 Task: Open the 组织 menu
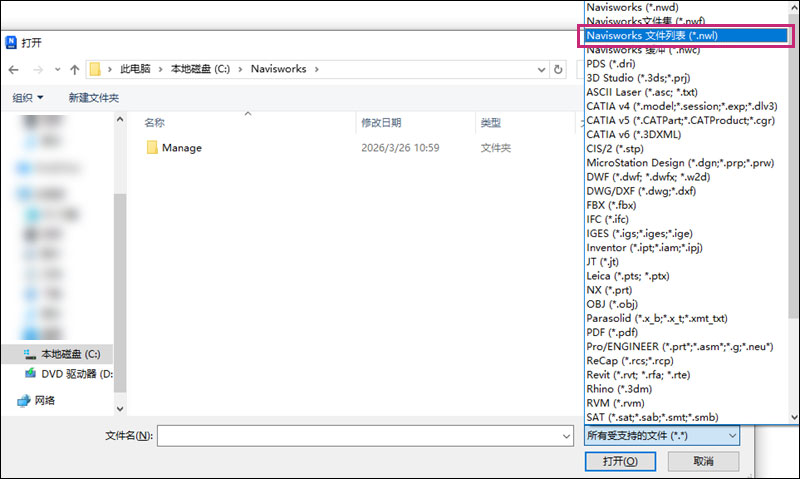click(x=28, y=97)
